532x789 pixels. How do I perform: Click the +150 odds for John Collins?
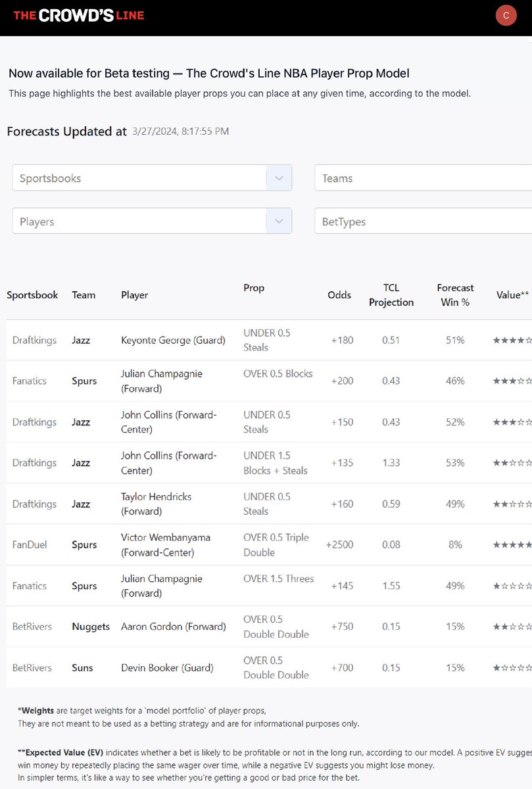click(342, 422)
